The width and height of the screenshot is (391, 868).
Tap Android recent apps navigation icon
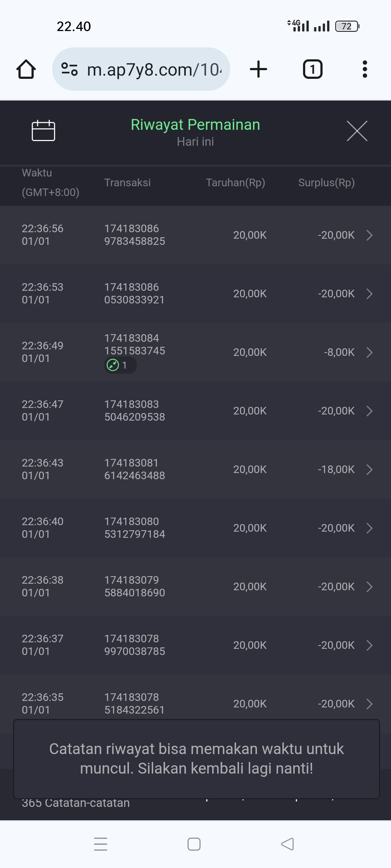101,844
